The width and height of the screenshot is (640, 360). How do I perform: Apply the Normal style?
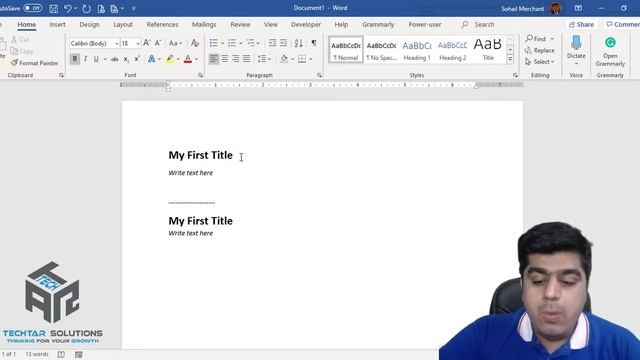tap(346, 50)
